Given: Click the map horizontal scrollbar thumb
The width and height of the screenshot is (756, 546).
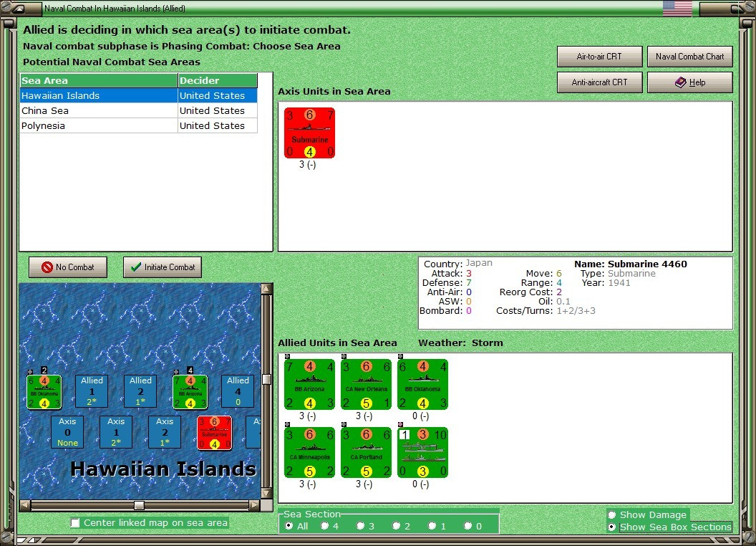Looking at the screenshot, I should tap(139, 505).
